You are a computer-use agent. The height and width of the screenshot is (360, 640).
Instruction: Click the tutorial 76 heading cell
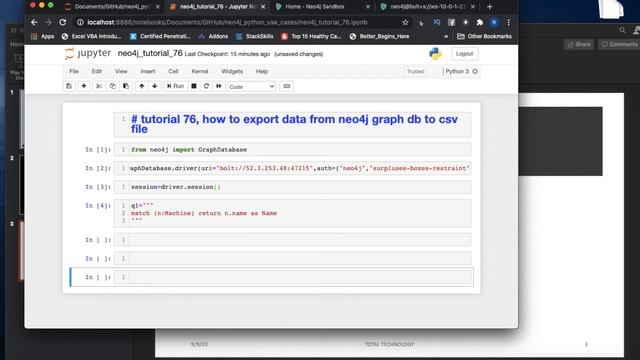pos(292,124)
